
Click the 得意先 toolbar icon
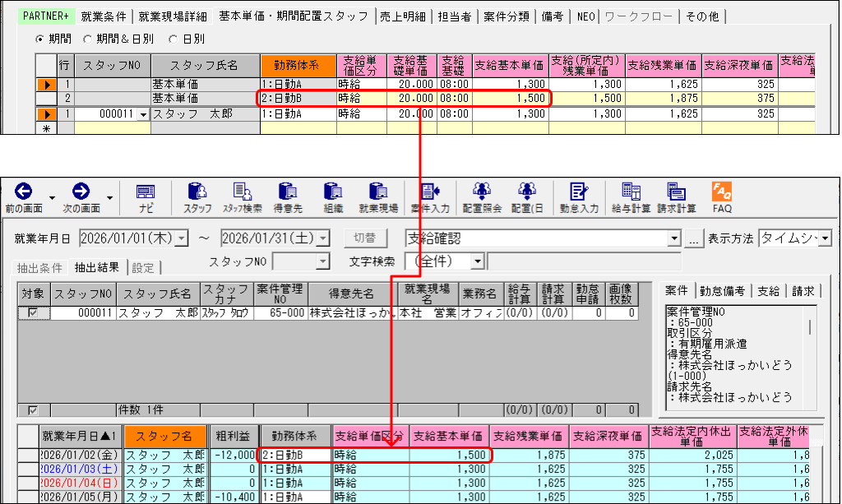pos(288,192)
